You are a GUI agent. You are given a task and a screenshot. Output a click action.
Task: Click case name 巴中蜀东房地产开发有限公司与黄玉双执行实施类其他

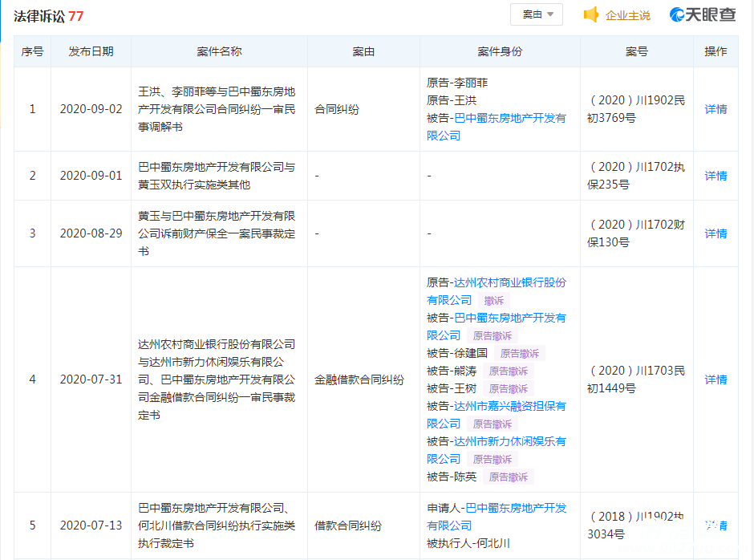coord(217,176)
